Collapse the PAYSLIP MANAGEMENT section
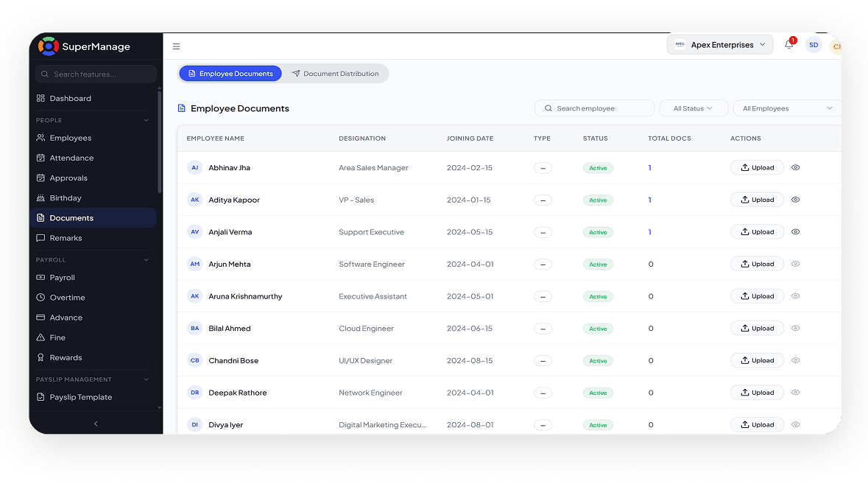 (147, 379)
